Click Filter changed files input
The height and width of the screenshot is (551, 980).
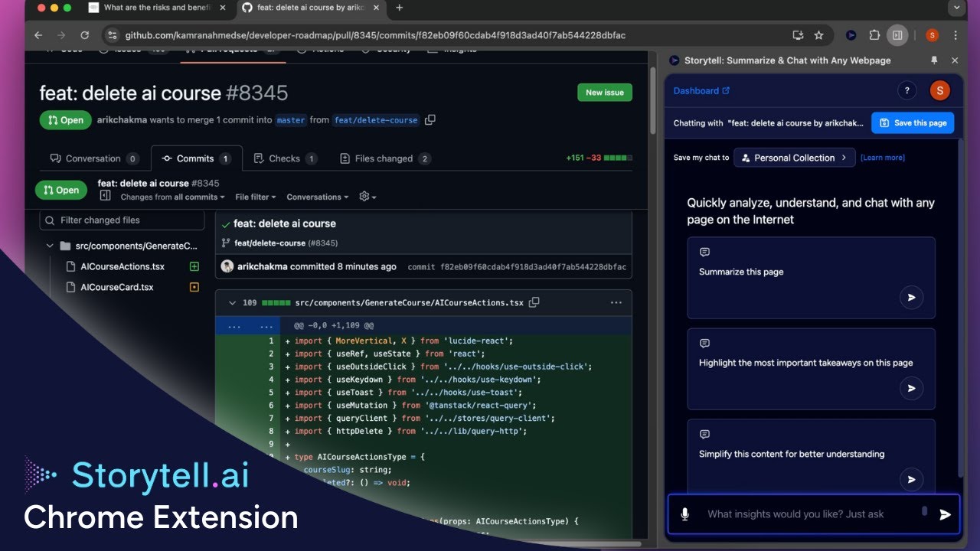click(x=122, y=220)
